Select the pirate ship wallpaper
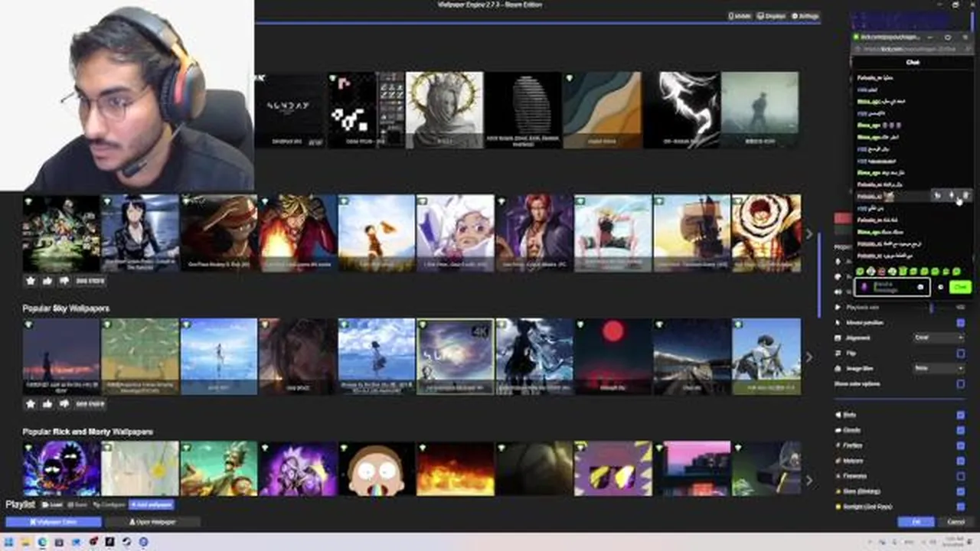This screenshot has width=980, height=551. coord(691,233)
